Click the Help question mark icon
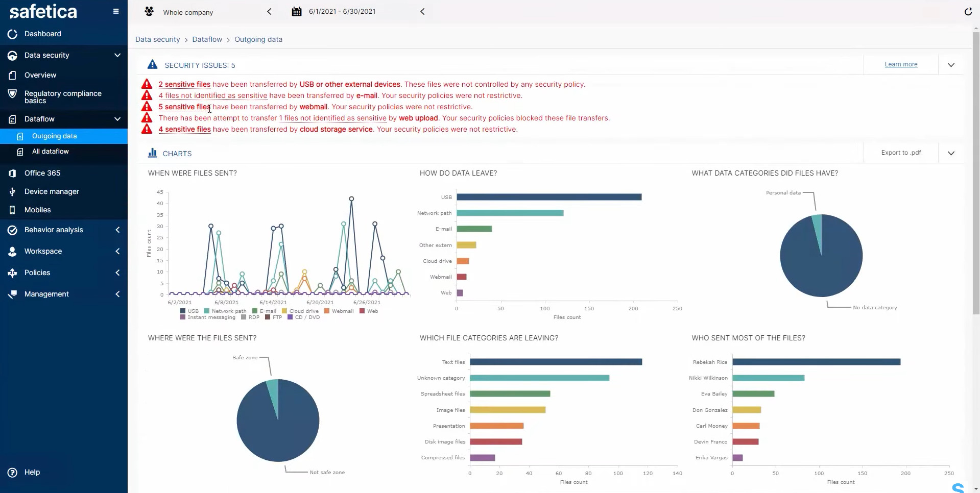980x493 pixels. pyautogui.click(x=12, y=472)
